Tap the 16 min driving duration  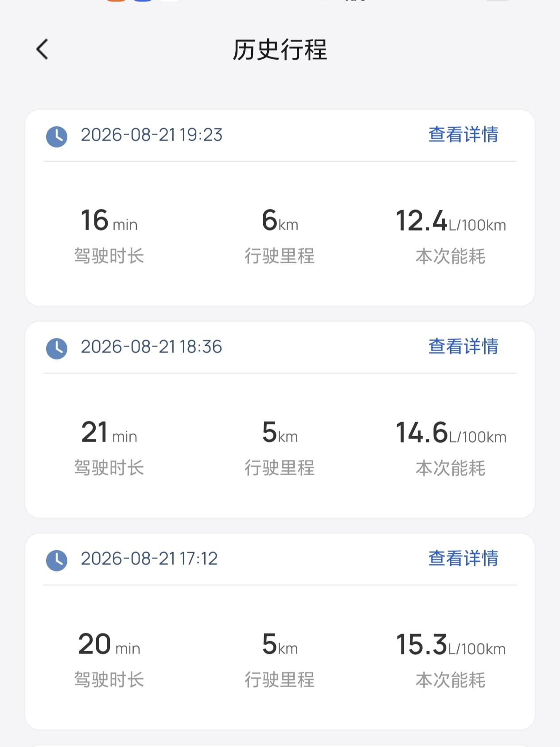[109, 220]
